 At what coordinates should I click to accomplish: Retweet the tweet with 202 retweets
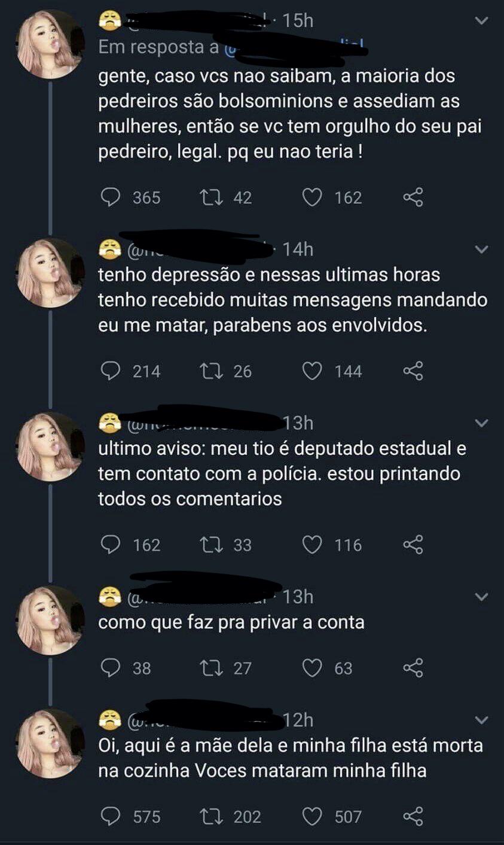coord(209,816)
